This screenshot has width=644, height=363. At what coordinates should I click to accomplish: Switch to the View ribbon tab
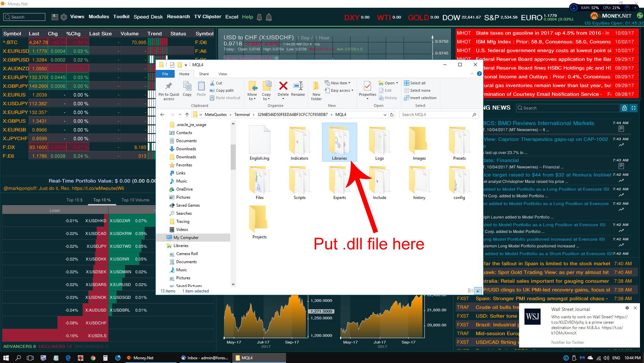click(223, 74)
